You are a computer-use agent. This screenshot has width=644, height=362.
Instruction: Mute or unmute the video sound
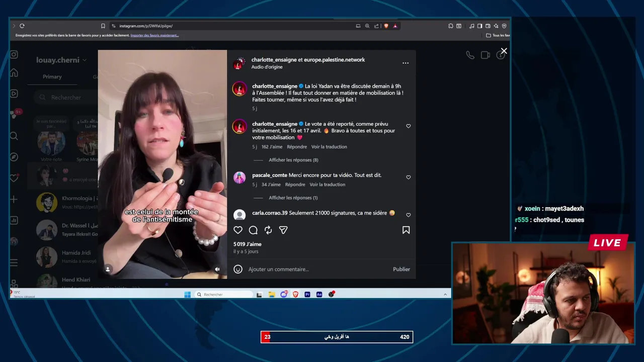217,269
